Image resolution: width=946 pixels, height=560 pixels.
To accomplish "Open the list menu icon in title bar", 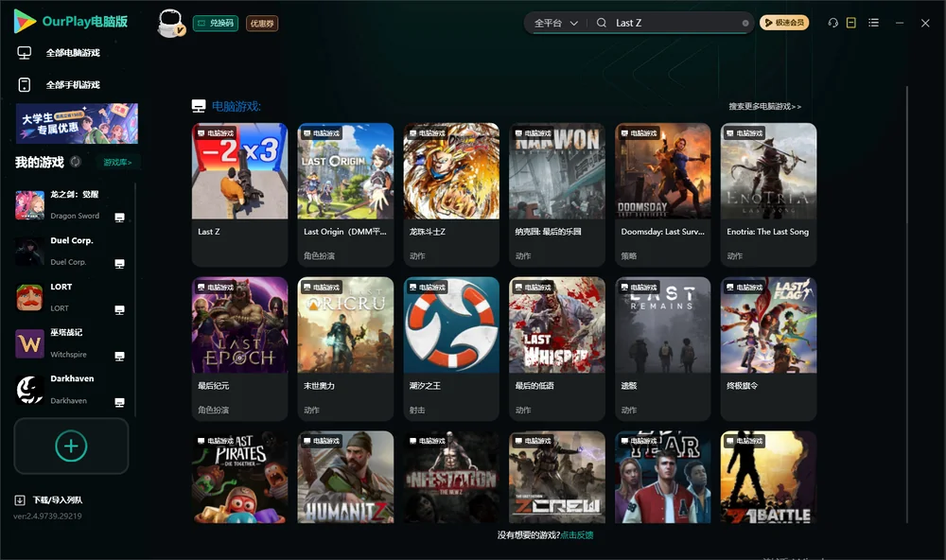I will point(873,23).
